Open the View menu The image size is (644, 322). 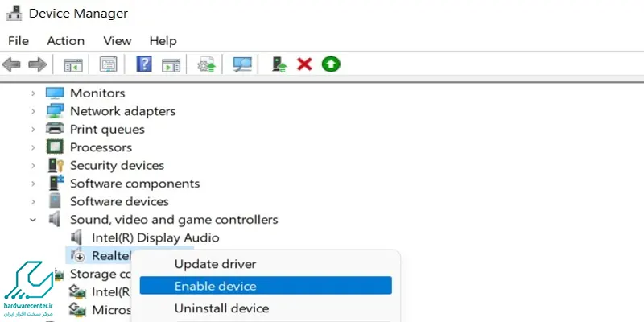coord(118,41)
